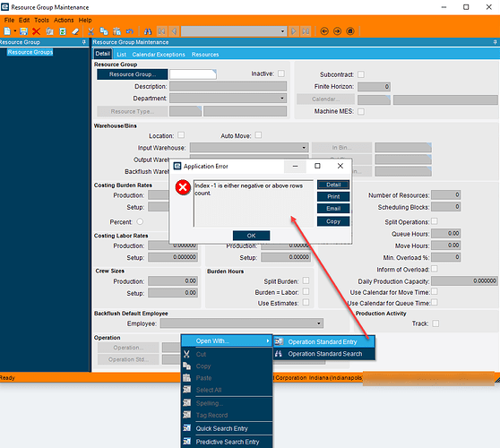The image size is (500, 448).
Task: Click the Clear eraser toolbar icon
Action: 75,31
